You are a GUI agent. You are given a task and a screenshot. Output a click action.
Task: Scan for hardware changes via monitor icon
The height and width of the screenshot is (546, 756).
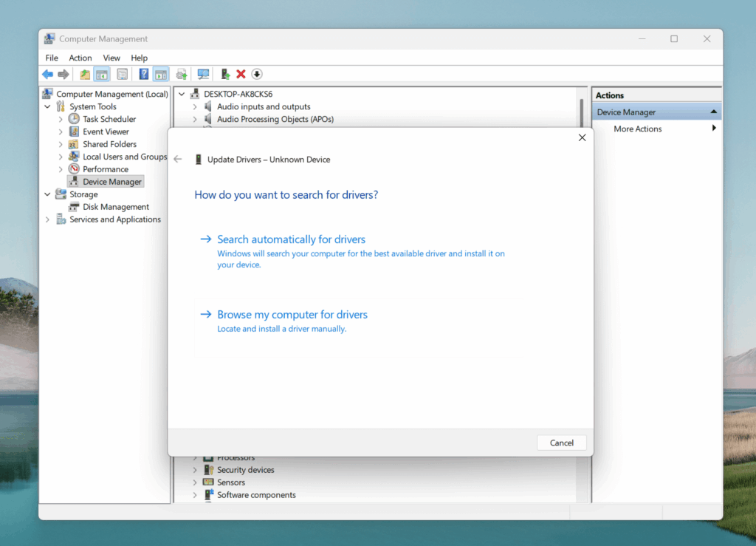click(203, 74)
